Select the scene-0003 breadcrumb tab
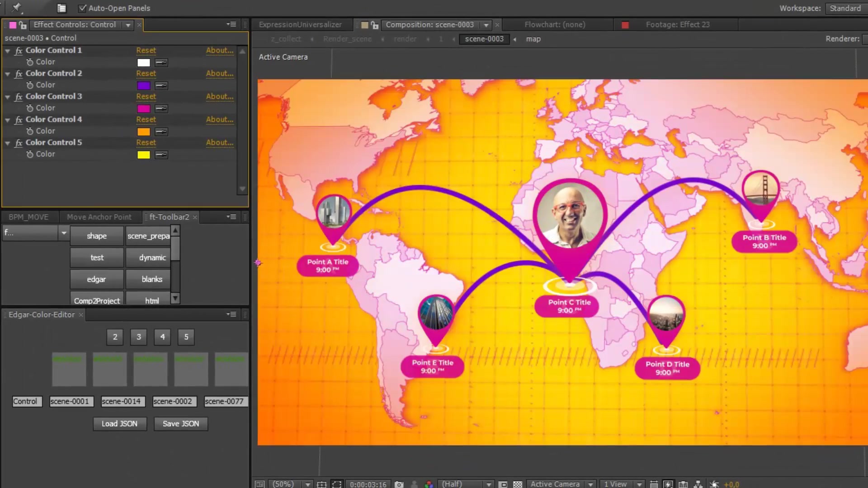This screenshot has height=488, width=868. point(485,39)
